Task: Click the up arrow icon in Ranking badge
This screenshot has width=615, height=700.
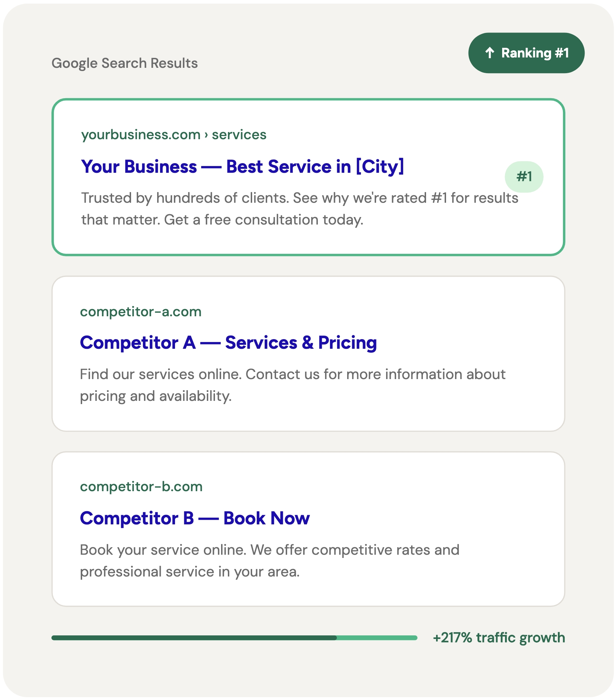Action: pyautogui.click(x=489, y=53)
